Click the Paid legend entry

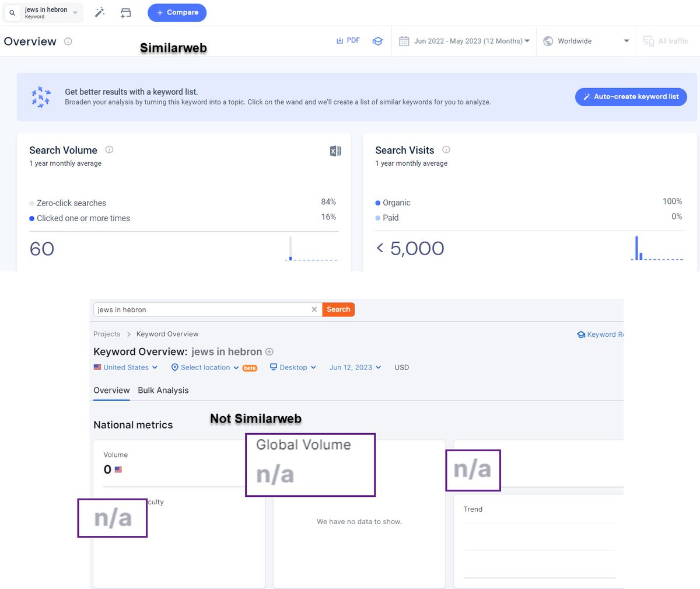(387, 218)
